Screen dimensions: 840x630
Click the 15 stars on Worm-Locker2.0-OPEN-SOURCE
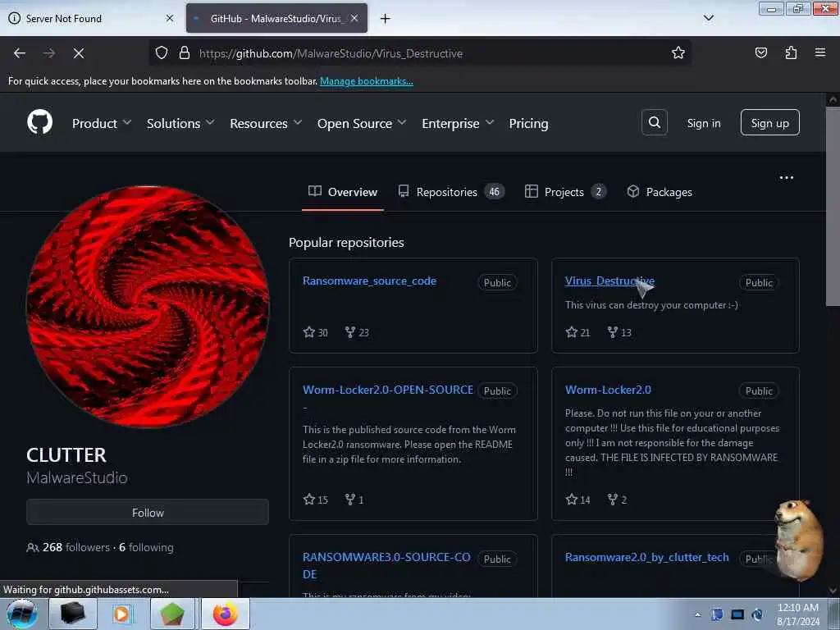point(316,500)
